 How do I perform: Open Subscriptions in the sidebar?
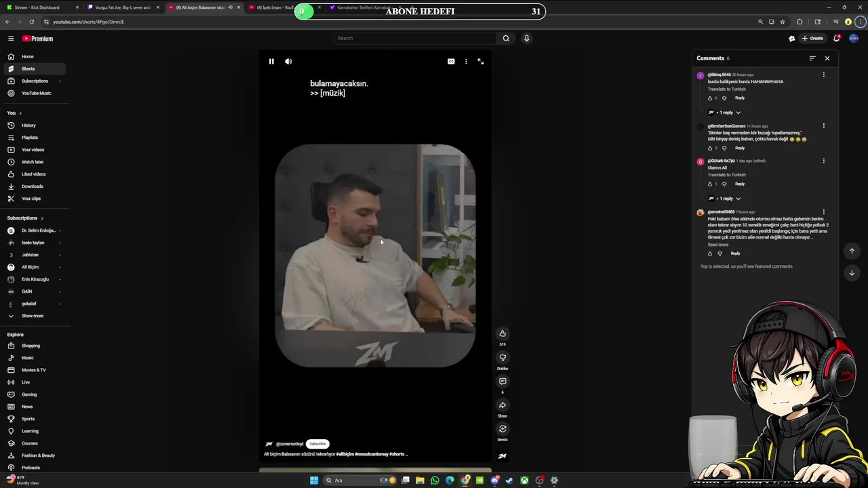click(x=34, y=81)
